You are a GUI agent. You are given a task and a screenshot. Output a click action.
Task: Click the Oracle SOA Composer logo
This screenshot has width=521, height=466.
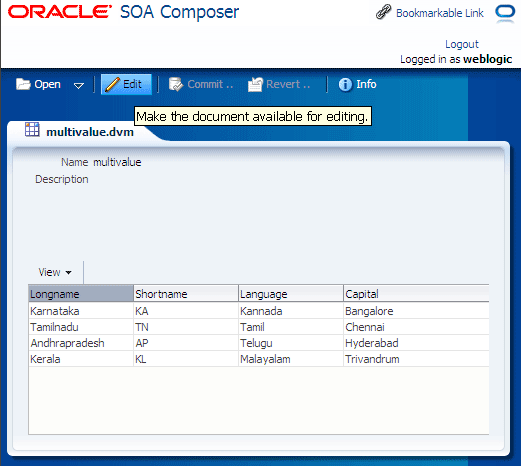[x=123, y=12]
